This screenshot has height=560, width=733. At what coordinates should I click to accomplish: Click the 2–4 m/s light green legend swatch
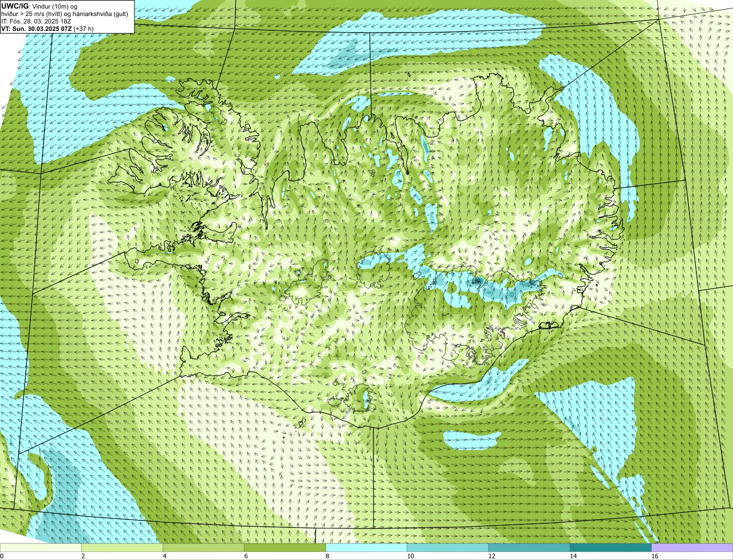(122, 548)
